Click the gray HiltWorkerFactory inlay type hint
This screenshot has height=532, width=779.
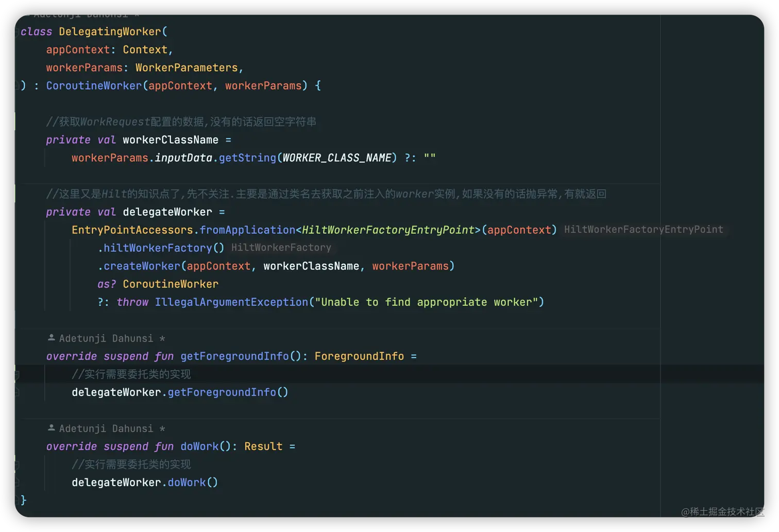281,248
